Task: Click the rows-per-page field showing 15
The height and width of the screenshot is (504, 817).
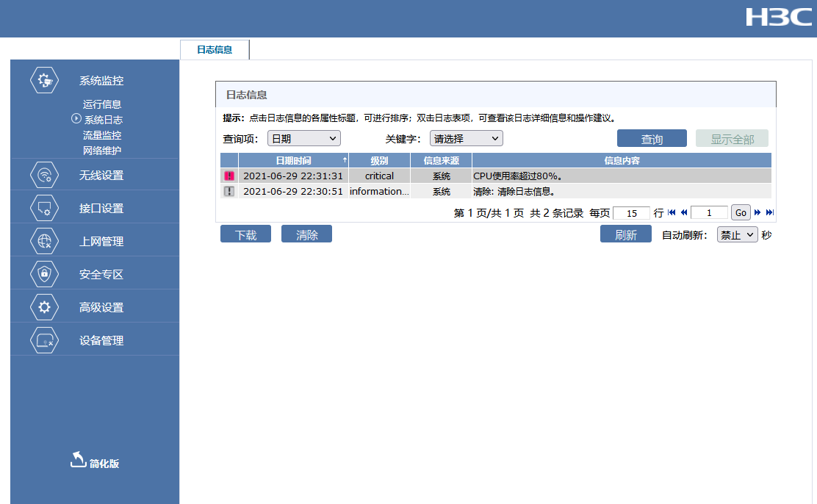Action: point(632,212)
